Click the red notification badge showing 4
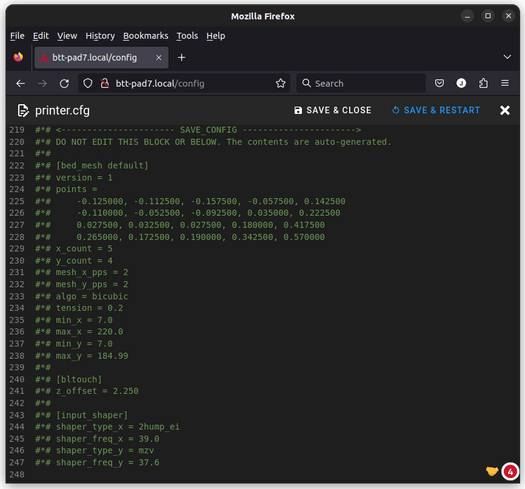This screenshot has width=525, height=489. tap(510, 472)
